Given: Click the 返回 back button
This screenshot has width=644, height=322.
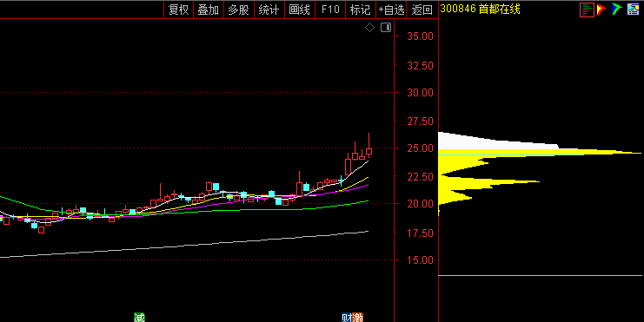Looking at the screenshot, I should tap(422, 10).
